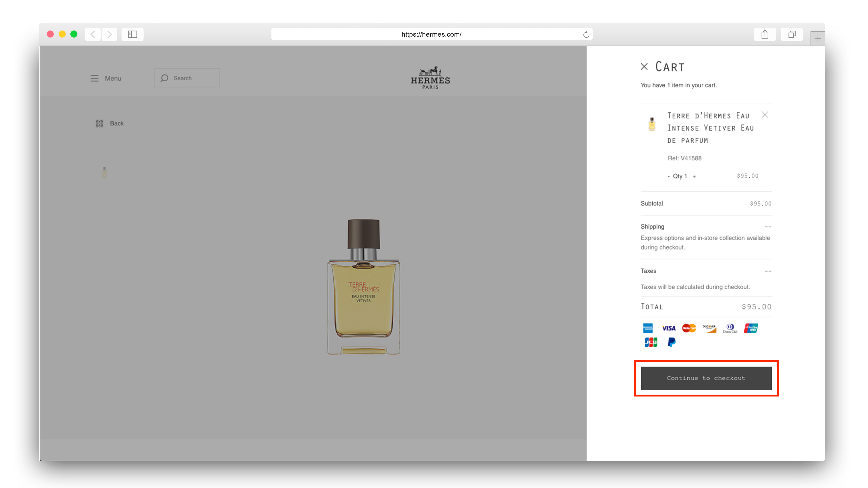Image resolution: width=868 pixels, height=488 pixels.
Task: Click the American Express card icon
Action: [648, 328]
